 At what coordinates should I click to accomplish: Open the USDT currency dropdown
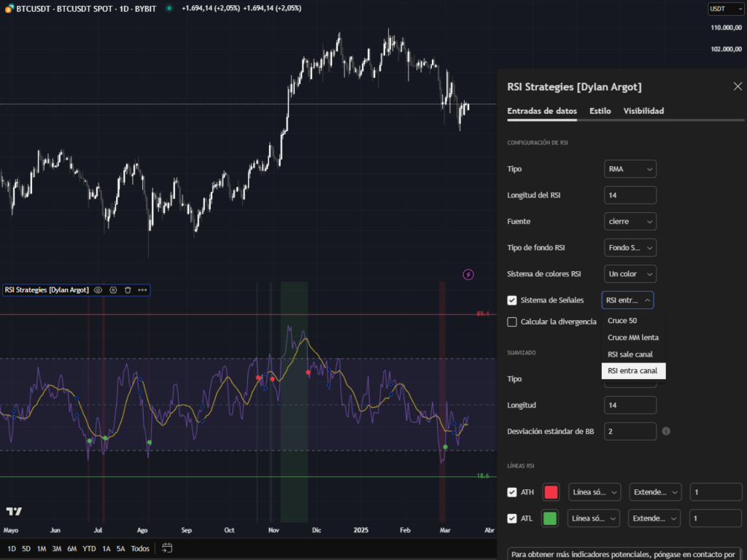[725, 9]
